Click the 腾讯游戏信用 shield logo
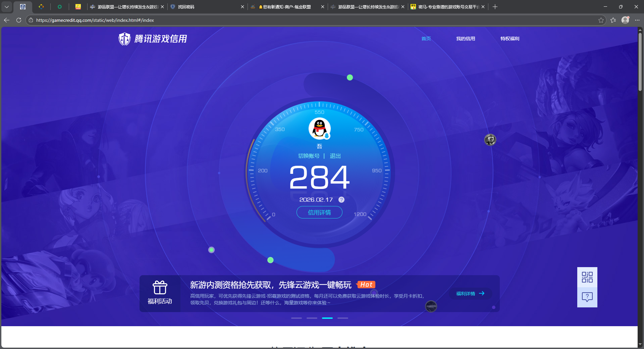 (x=124, y=39)
